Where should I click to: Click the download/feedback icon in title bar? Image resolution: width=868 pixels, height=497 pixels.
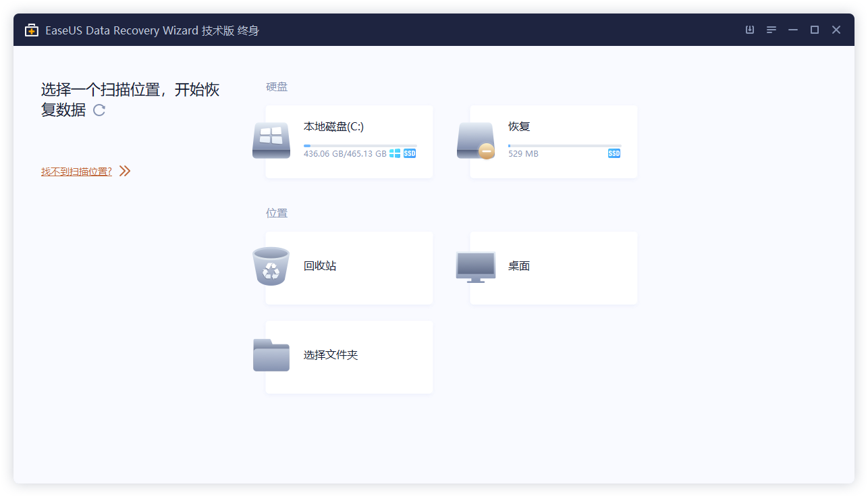[749, 30]
